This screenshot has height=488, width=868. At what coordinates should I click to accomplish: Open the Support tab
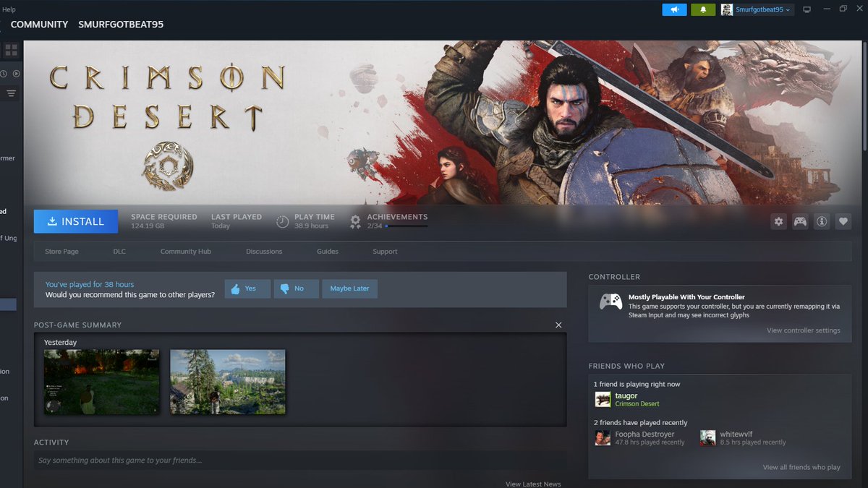[x=385, y=252]
